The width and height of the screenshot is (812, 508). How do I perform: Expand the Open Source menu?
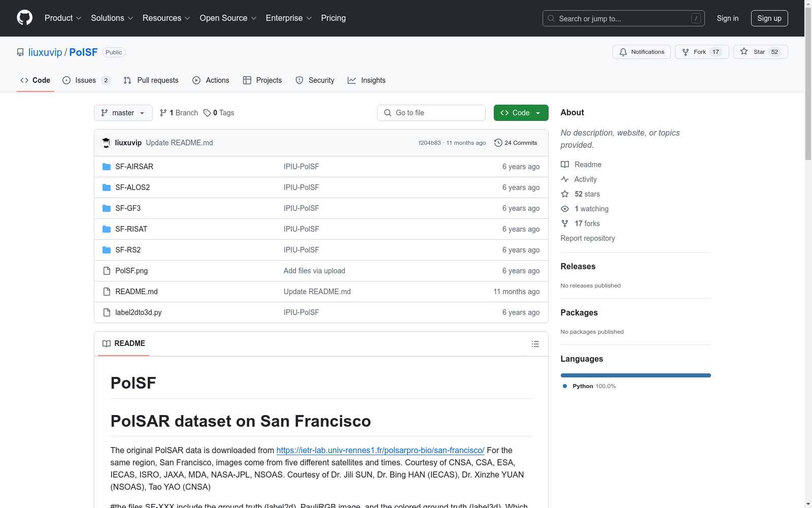[228, 18]
